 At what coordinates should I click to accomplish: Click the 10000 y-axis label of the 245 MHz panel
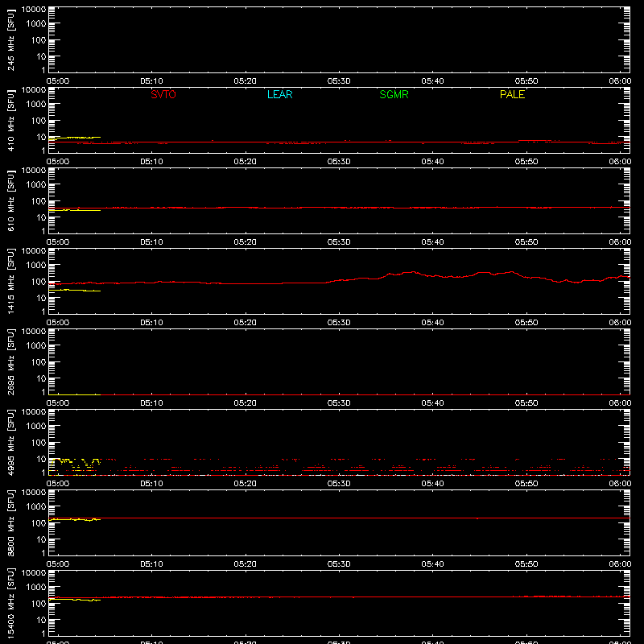[34, 10]
